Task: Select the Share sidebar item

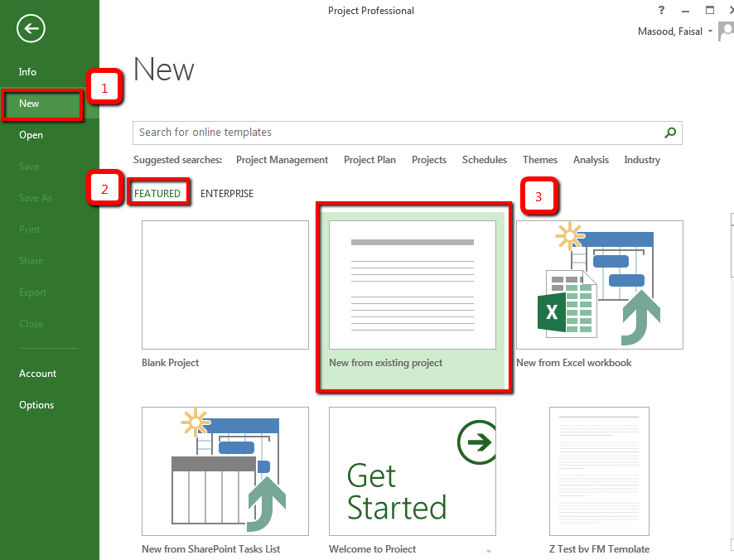Action: pyautogui.click(x=31, y=260)
